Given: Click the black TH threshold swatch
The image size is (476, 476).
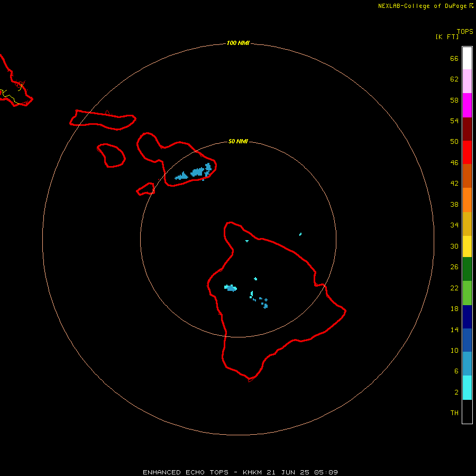Looking at the screenshot, I should 467,411.
